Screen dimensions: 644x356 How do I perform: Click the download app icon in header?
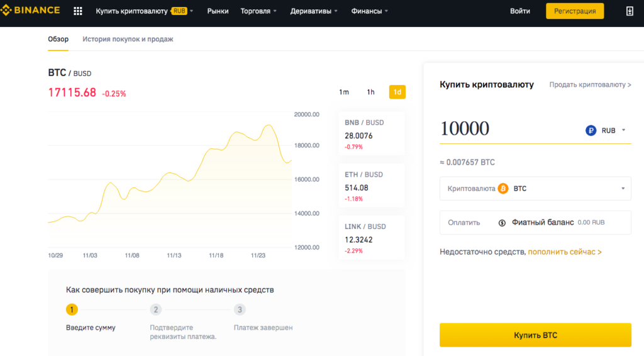(x=630, y=11)
